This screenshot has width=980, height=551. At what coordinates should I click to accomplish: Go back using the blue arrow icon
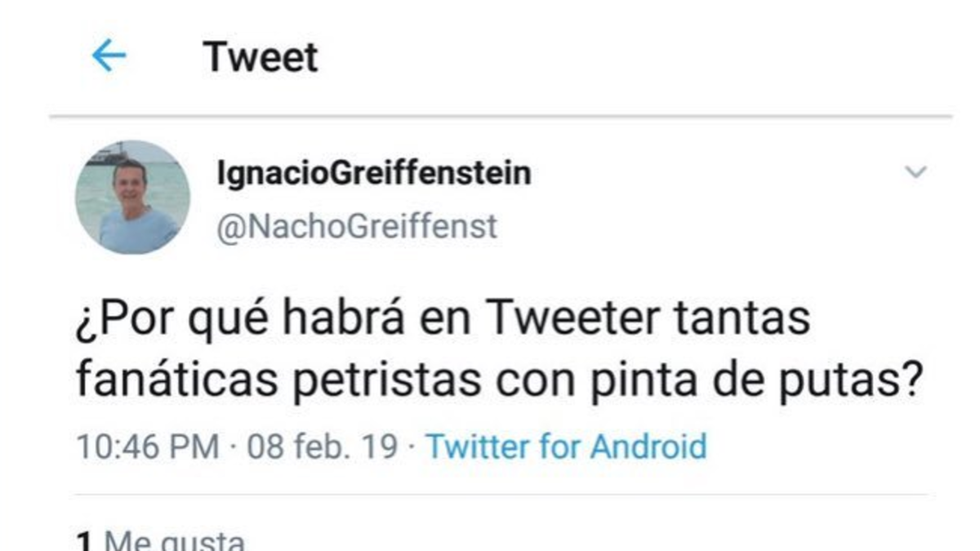pos(109,57)
